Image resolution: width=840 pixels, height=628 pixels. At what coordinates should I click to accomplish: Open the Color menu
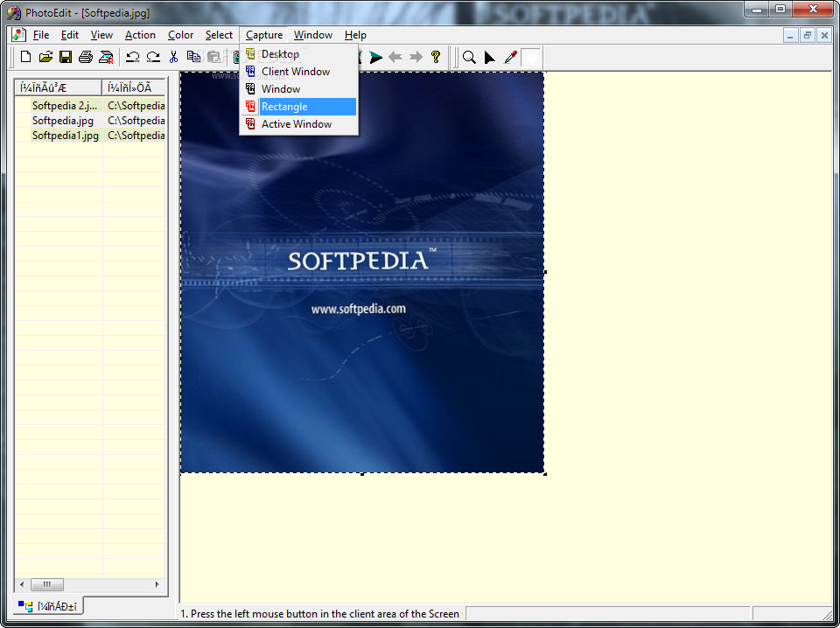pos(180,35)
